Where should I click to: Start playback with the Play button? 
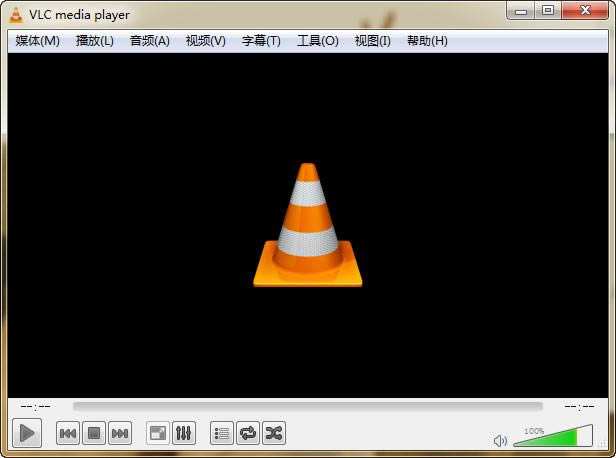(x=27, y=433)
